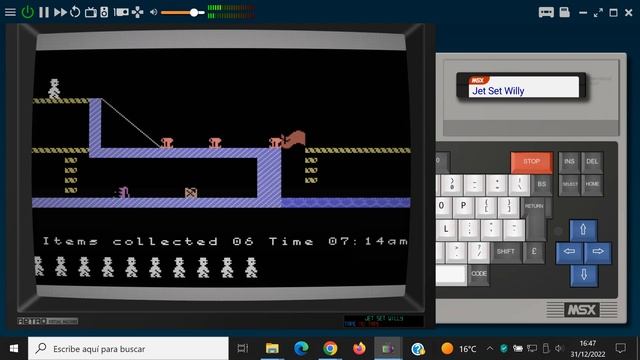The height and width of the screenshot is (360, 640).
Task: Open the 16°C weather widget
Action: (459, 349)
